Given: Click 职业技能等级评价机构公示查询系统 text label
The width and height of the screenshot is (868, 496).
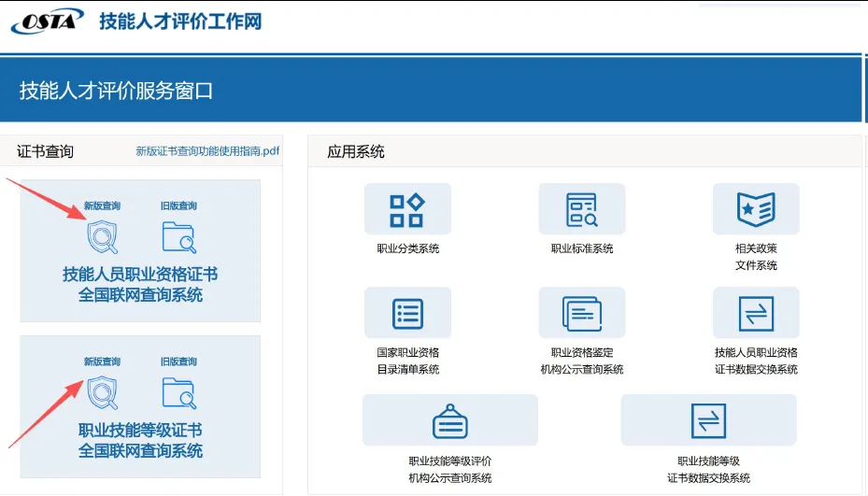Looking at the screenshot, I should 450,470.
